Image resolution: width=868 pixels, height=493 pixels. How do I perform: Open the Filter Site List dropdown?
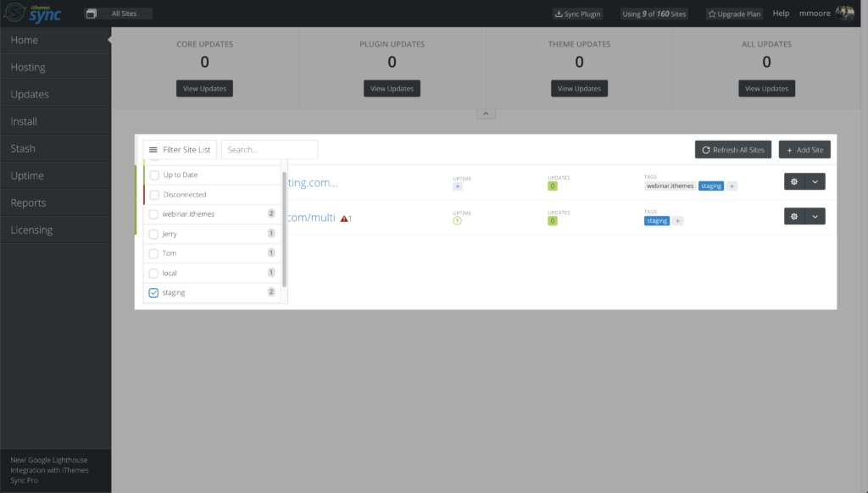click(x=180, y=149)
